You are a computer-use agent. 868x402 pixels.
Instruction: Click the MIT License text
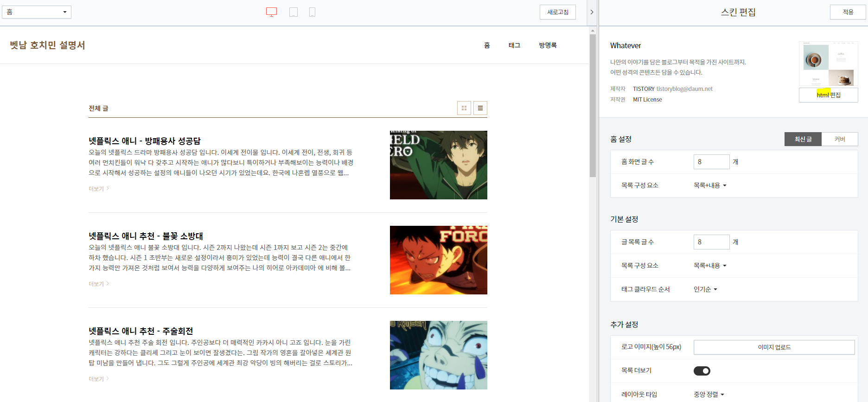647,100
